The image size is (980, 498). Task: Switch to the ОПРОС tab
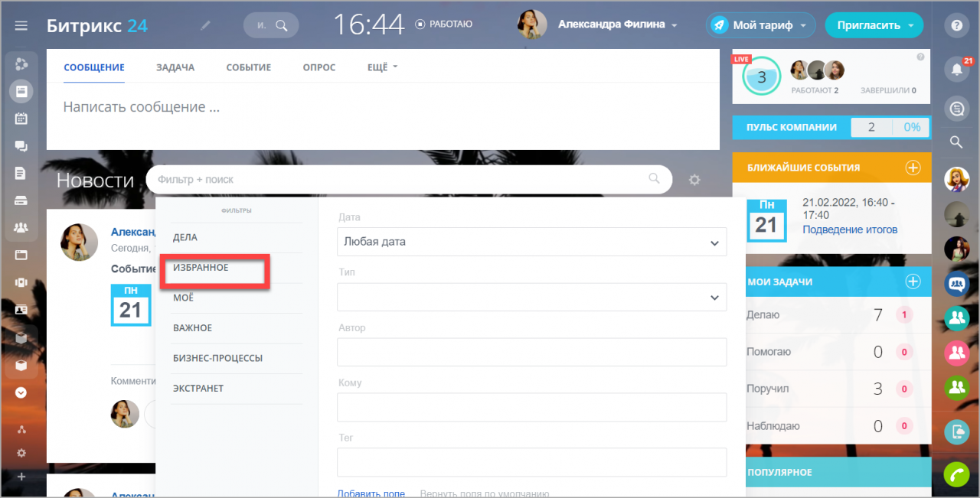point(319,67)
